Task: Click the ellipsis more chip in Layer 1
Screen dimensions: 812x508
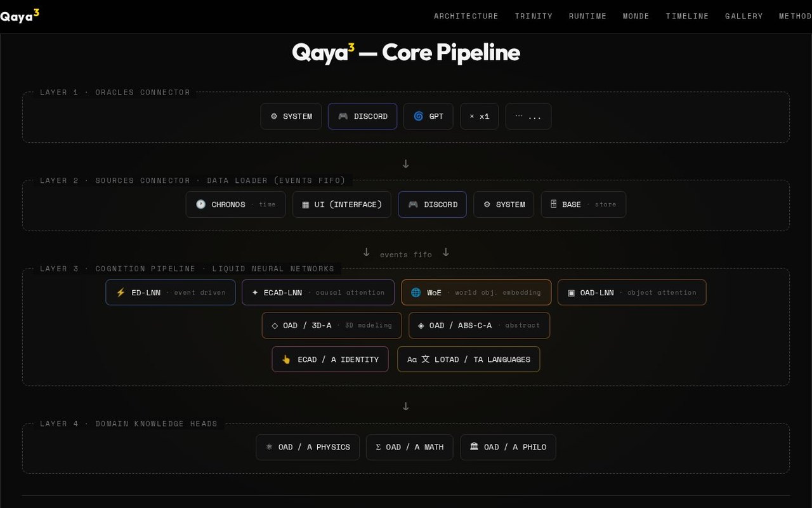Action: point(528,116)
